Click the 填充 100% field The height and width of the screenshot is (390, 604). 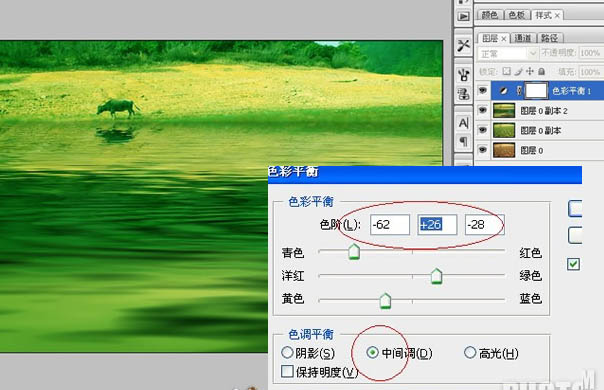coord(590,72)
